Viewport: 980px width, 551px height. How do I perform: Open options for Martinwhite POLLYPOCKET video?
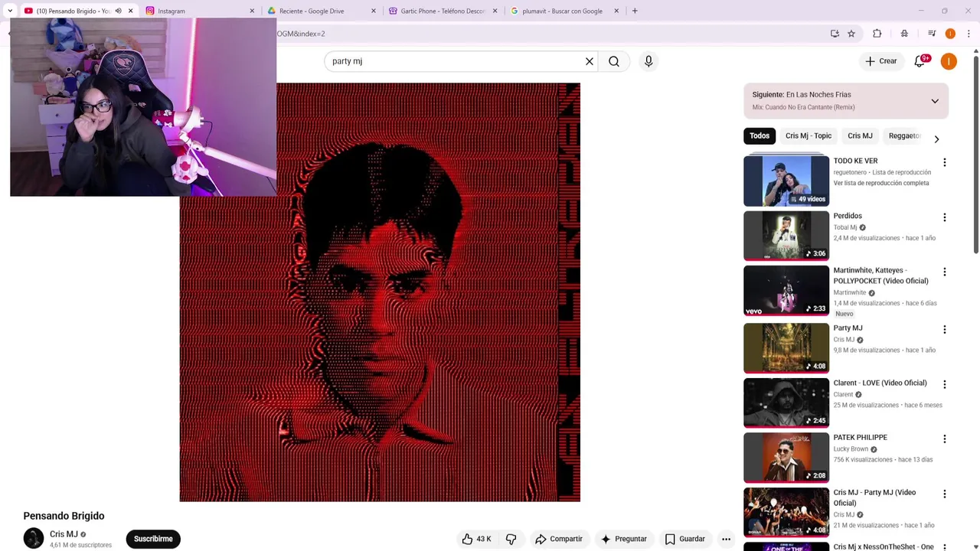pos(945,272)
